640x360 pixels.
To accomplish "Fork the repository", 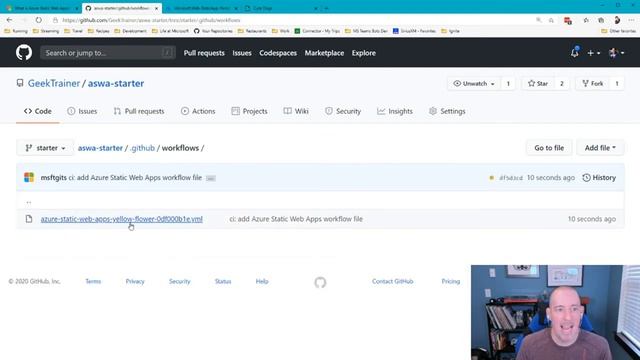I will click(x=593, y=83).
